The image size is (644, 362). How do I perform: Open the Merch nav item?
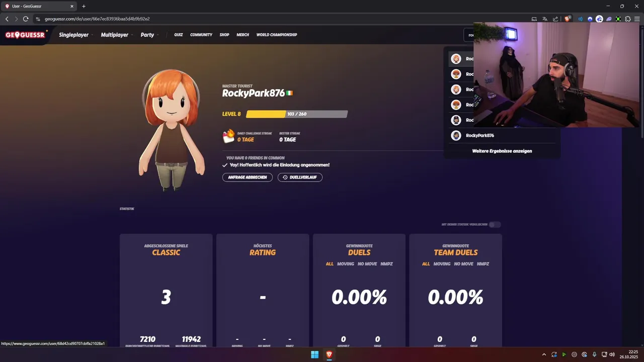[x=243, y=35]
